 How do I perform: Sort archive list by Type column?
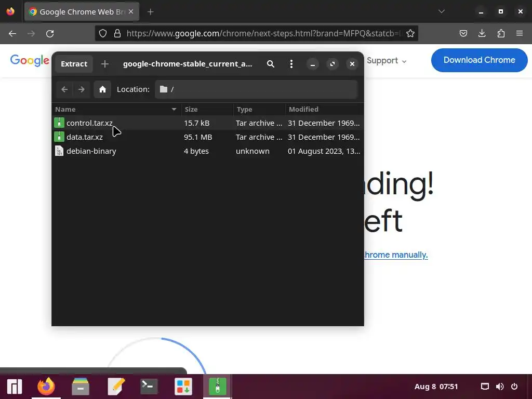[x=259, y=109]
